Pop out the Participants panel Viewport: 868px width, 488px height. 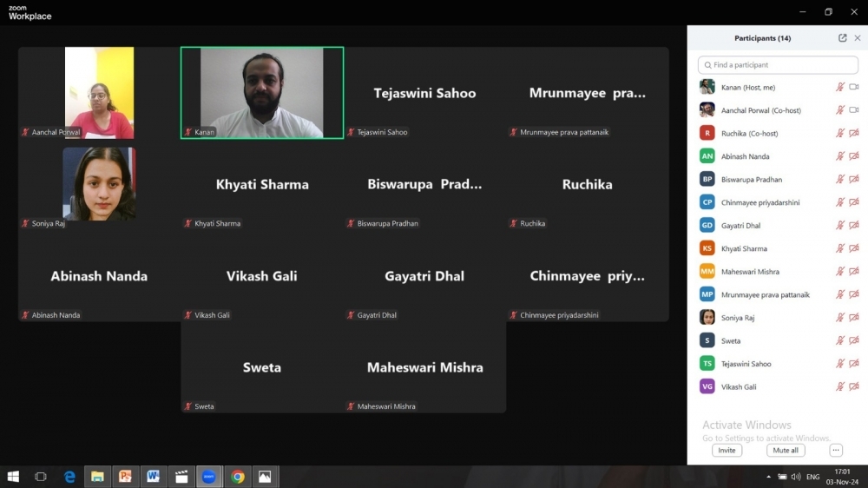pyautogui.click(x=842, y=38)
